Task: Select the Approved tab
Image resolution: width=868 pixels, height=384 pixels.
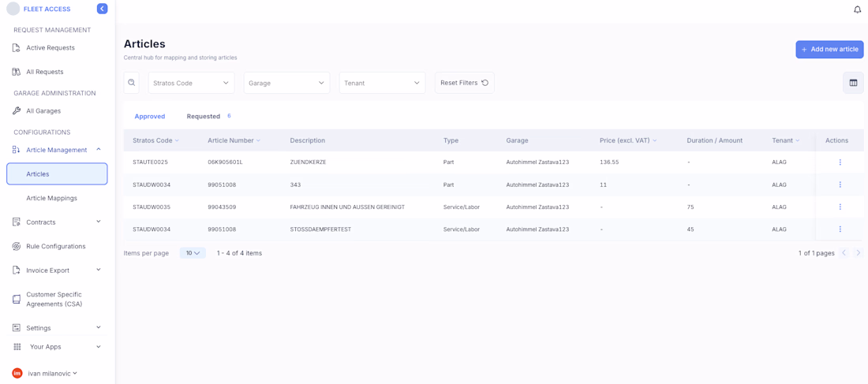Action: [150, 117]
